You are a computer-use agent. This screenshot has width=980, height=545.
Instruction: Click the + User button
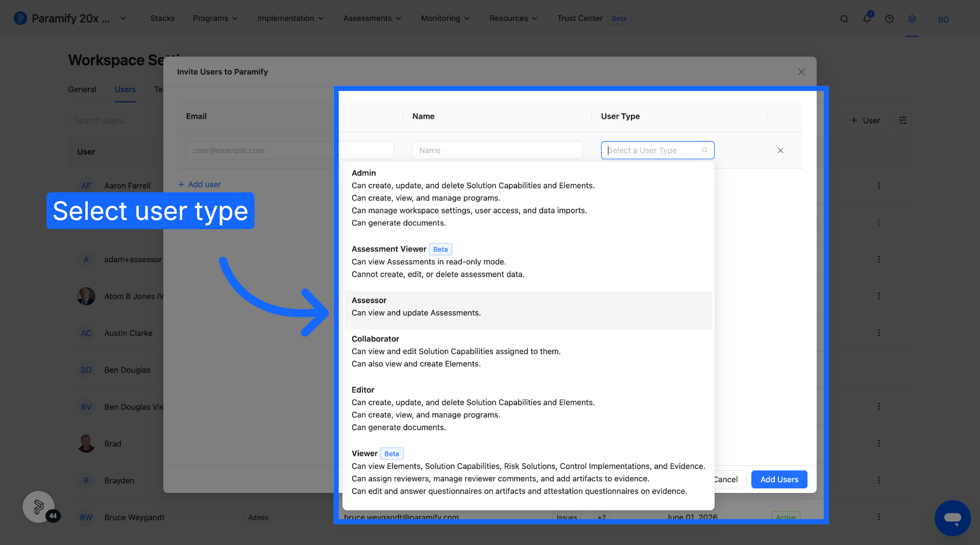(x=865, y=120)
